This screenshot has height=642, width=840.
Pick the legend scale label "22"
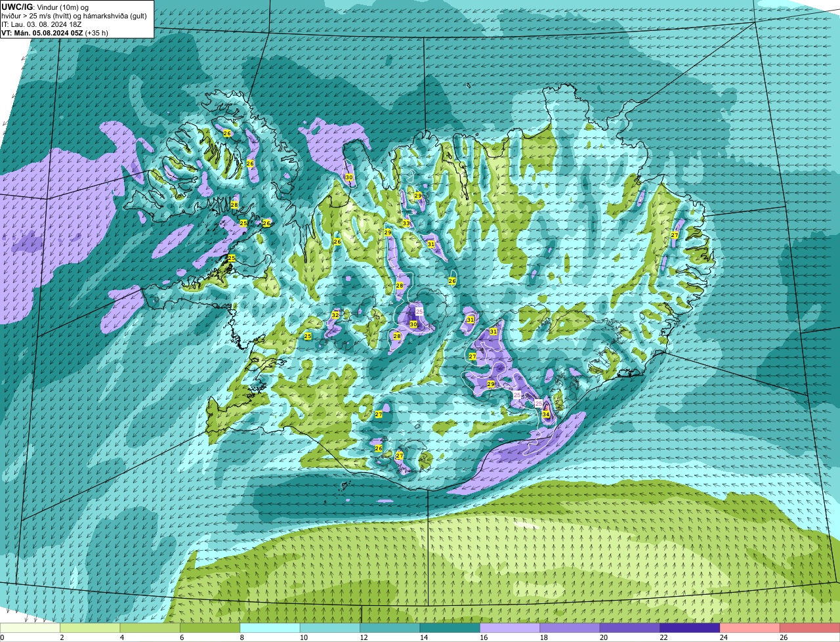pyautogui.click(x=663, y=637)
